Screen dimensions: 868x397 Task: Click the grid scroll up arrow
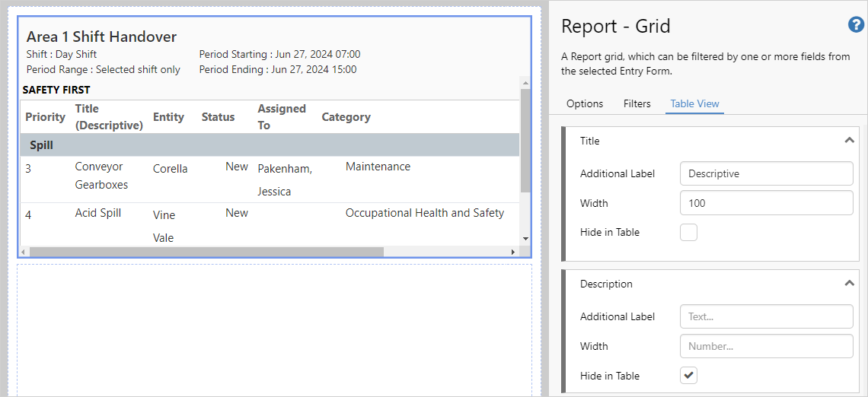[525, 81]
